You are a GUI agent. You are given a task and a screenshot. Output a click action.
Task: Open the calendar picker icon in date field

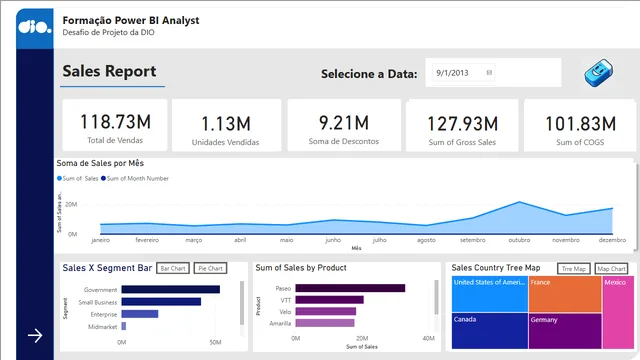click(x=489, y=73)
